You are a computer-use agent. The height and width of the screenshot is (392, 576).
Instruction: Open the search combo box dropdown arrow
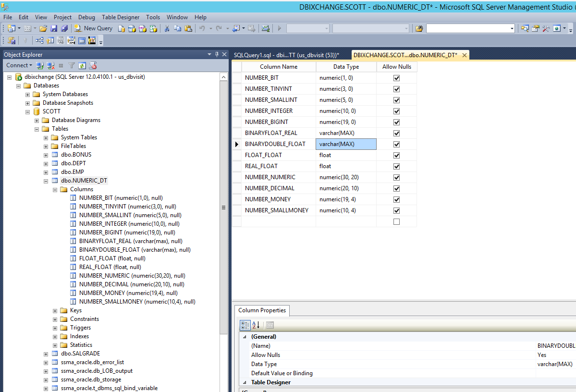(x=512, y=28)
